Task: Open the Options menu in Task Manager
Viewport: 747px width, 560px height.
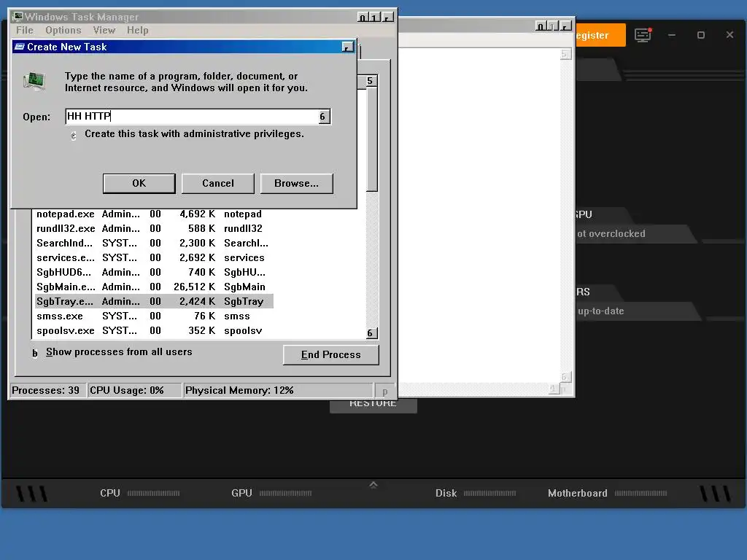Action: tap(63, 30)
